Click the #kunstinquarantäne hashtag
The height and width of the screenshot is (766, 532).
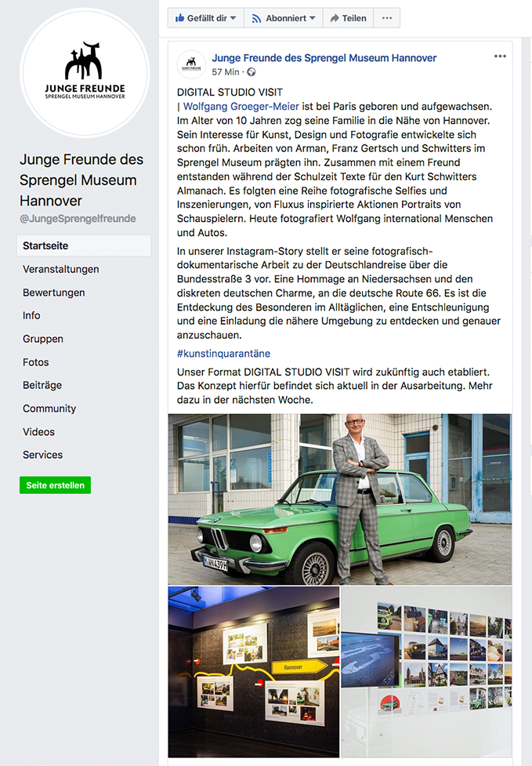pyautogui.click(x=223, y=353)
